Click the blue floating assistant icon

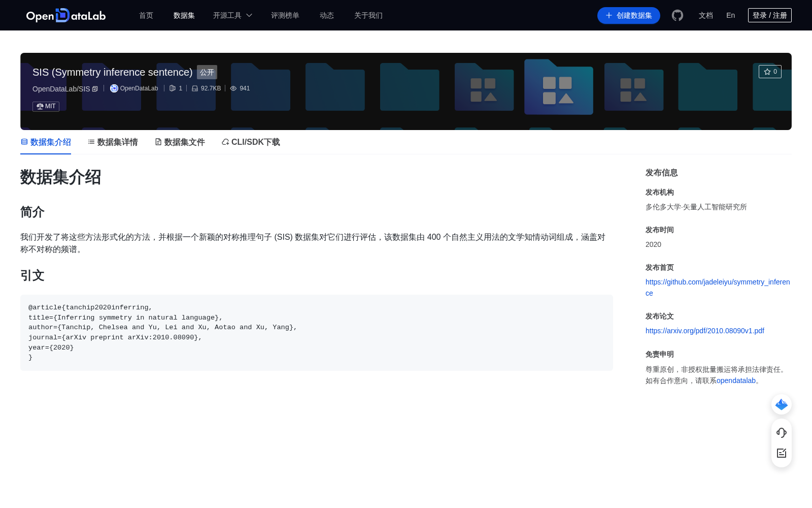click(x=782, y=404)
